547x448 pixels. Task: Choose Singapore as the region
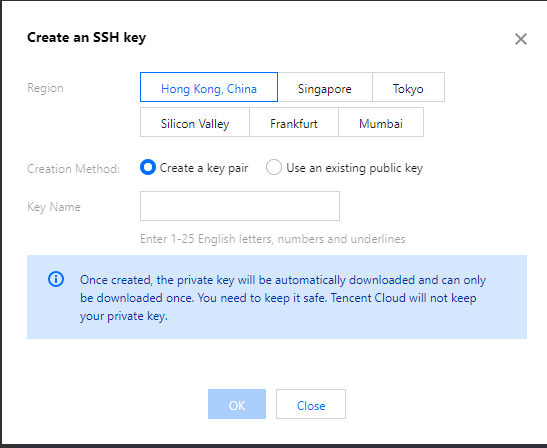pyautogui.click(x=325, y=87)
